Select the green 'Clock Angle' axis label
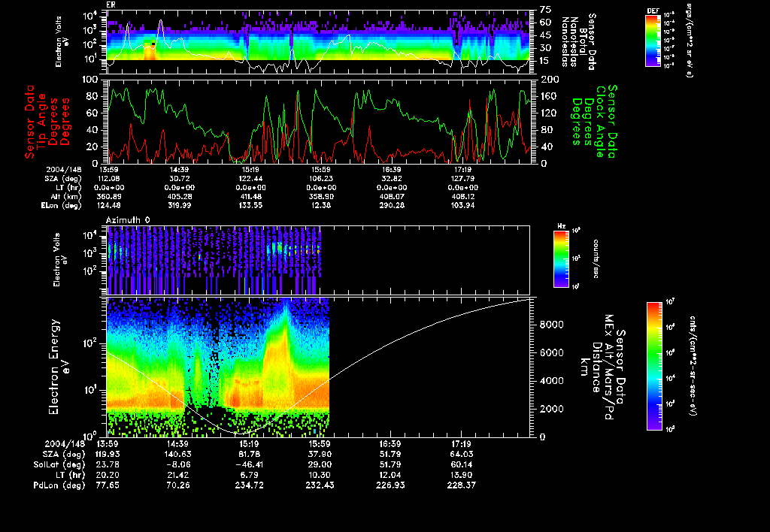770x532 pixels. (x=600, y=121)
